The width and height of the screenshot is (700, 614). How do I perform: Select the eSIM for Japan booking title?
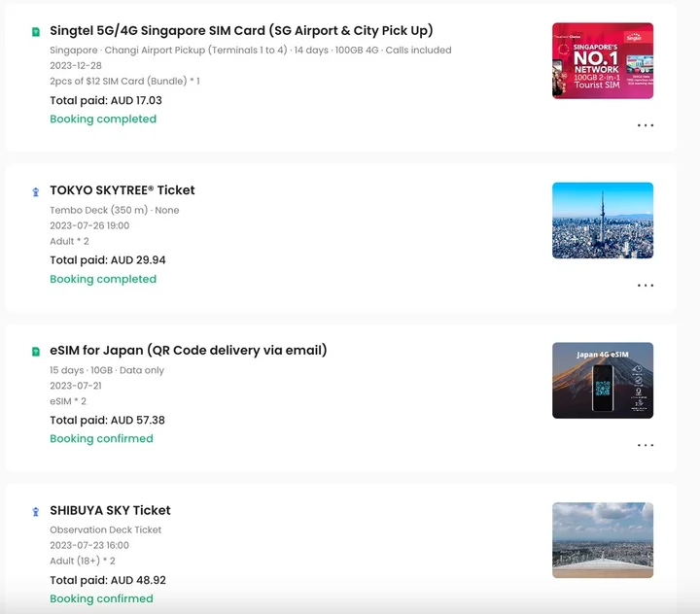pyautogui.click(x=188, y=350)
